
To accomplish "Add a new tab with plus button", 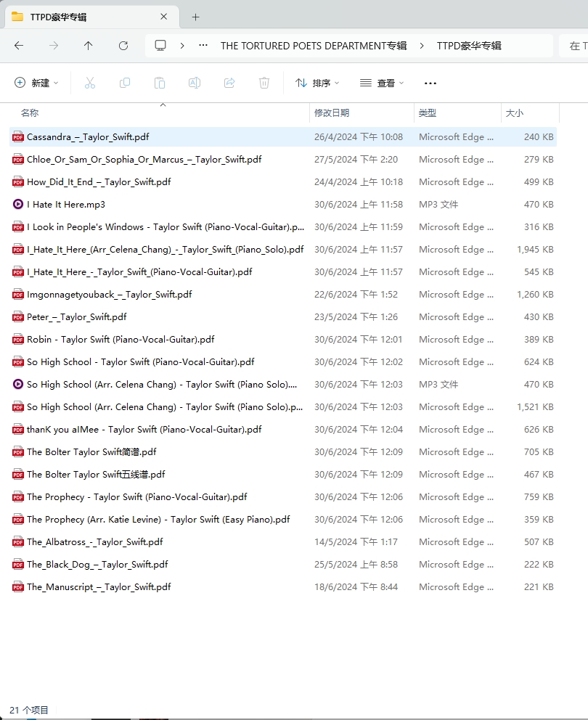I will 195,17.
